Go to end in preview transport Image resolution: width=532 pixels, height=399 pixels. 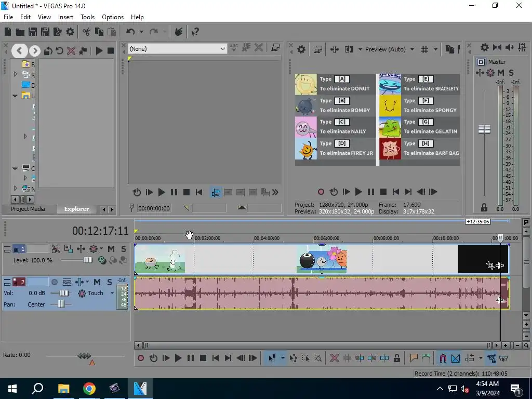408,192
